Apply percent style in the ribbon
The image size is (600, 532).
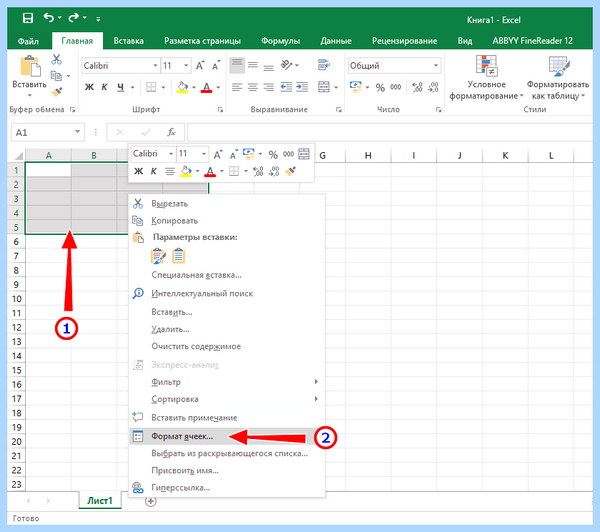(380, 88)
